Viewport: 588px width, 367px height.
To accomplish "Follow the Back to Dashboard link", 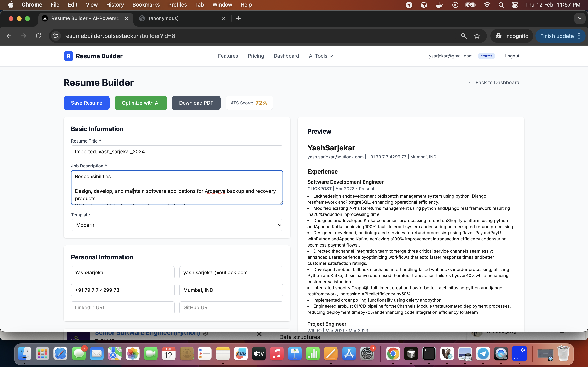I will (x=494, y=82).
